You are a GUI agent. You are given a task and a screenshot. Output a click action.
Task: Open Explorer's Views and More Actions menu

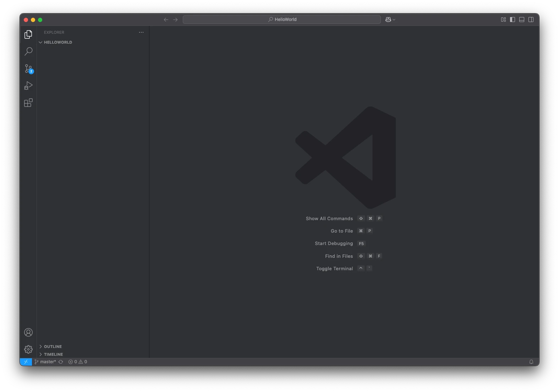pos(141,32)
